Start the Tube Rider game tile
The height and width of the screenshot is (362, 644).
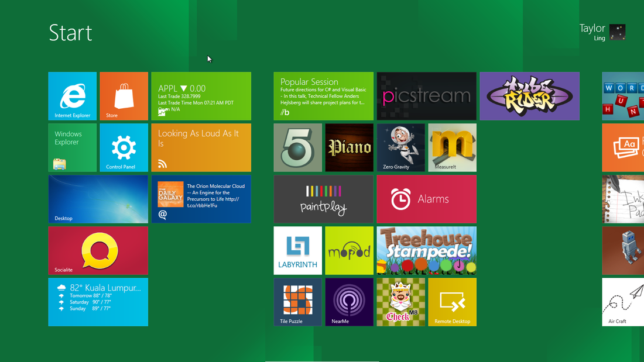tap(529, 96)
